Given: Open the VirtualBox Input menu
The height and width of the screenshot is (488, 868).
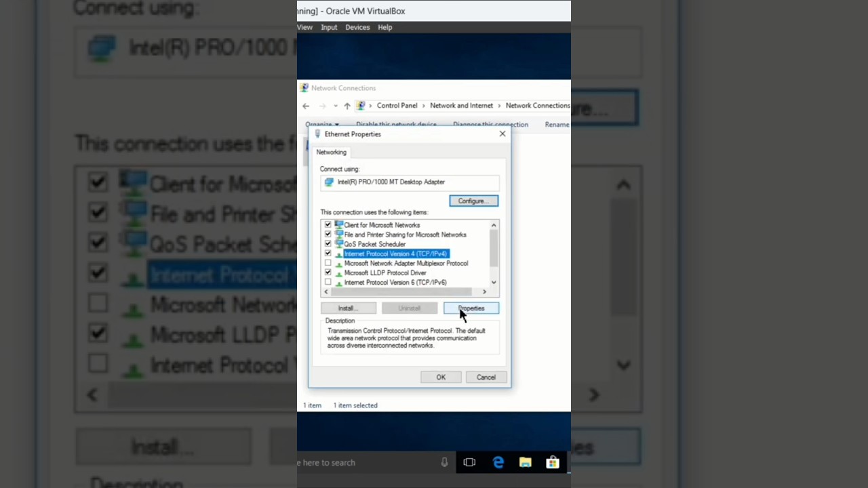Looking at the screenshot, I should tap(329, 27).
